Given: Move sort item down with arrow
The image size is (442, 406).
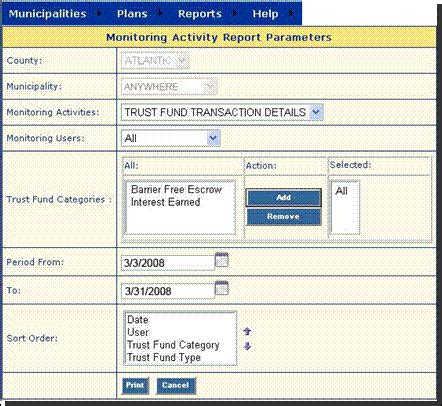Looking at the screenshot, I should (247, 346).
